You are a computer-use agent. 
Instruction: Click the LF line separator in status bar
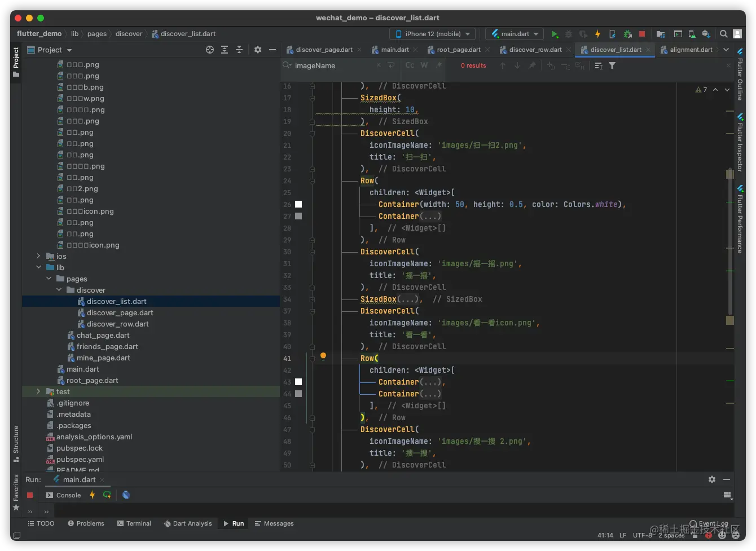pyautogui.click(x=623, y=535)
